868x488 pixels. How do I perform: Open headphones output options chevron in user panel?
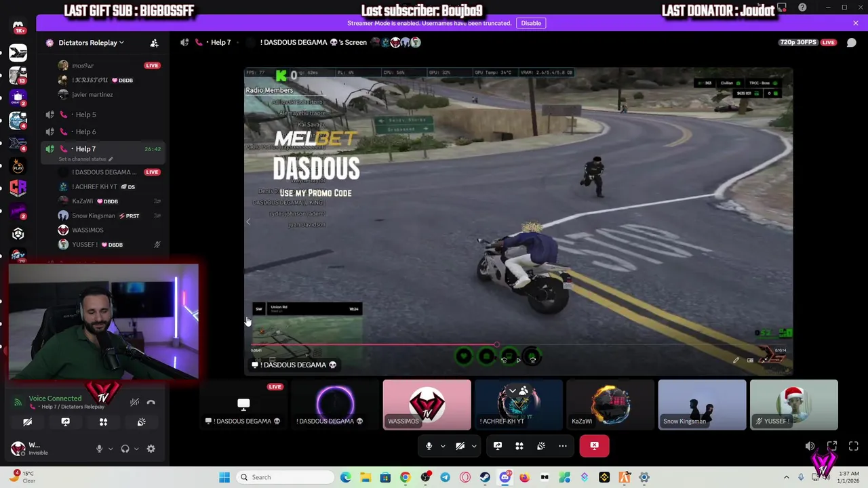coord(136,448)
